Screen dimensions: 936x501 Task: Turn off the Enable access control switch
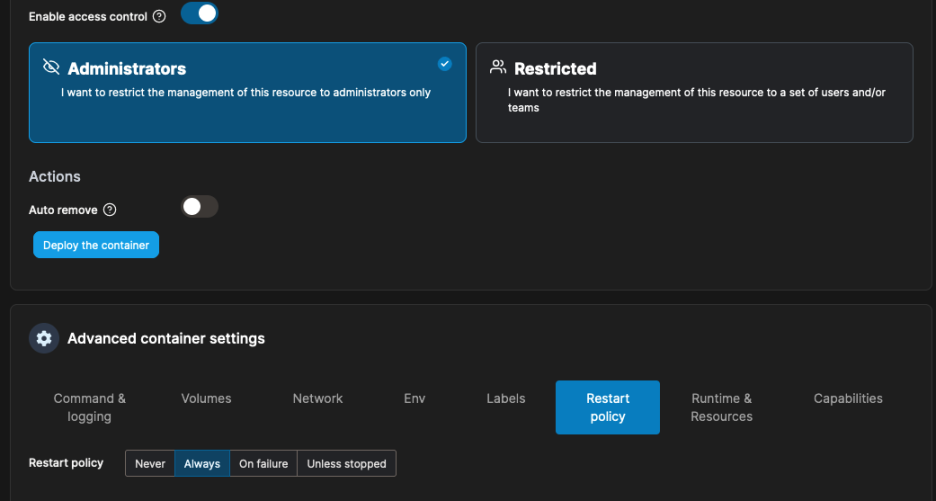coord(199,13)
